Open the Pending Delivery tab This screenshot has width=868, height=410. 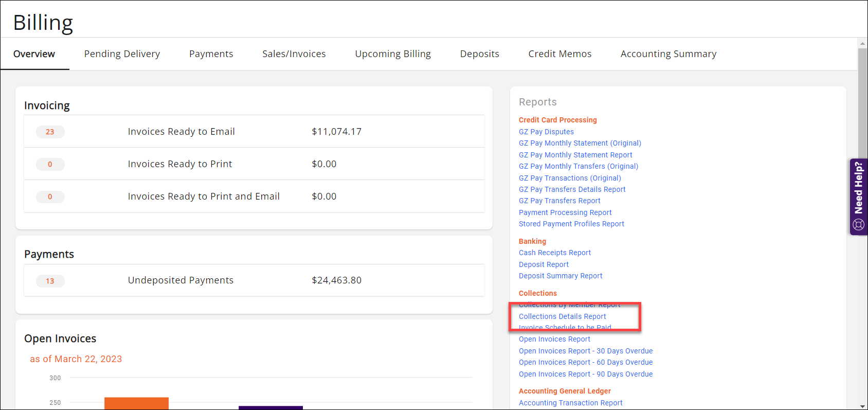pos(122,54)
